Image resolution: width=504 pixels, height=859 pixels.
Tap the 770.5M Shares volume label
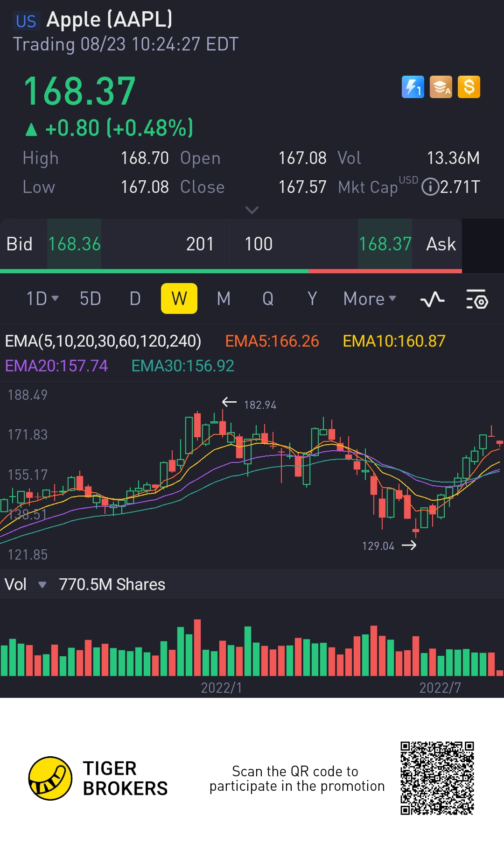click(x=112, y=584)
